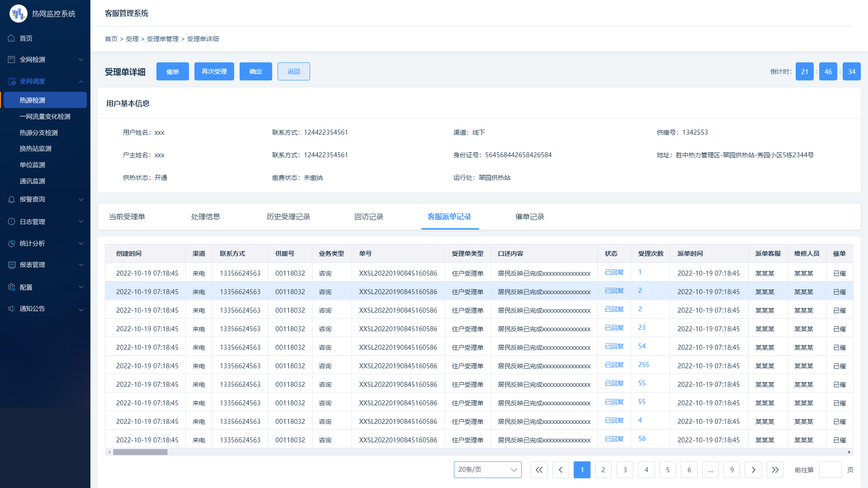
Task: Click the 报表管理 report icon
Action: (x=12, y=265)
